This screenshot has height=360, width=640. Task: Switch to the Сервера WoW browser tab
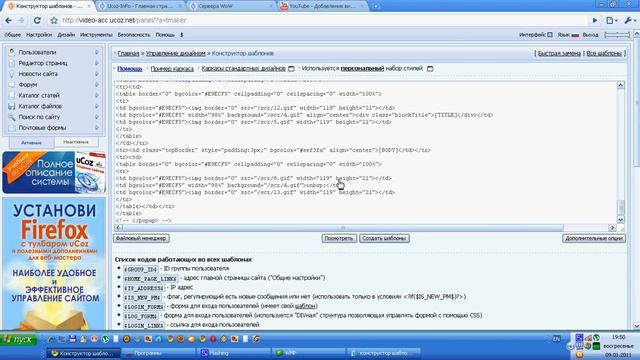click(231, 6)
